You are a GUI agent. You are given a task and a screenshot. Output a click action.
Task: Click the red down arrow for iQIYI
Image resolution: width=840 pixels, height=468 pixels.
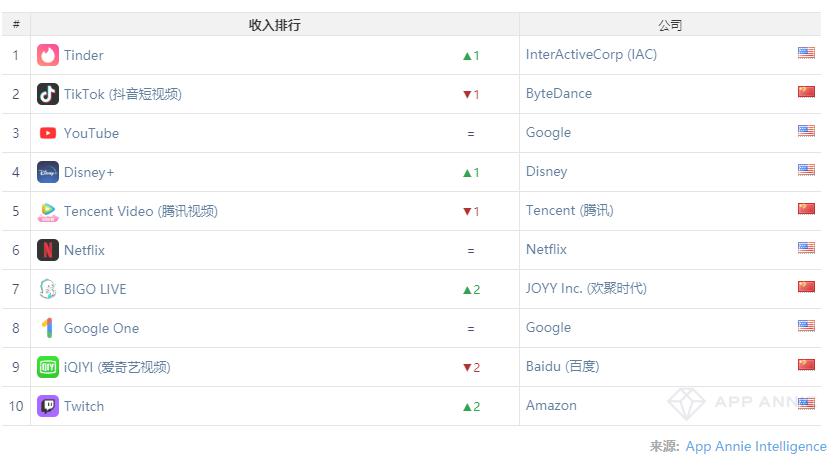coord(467,367)
